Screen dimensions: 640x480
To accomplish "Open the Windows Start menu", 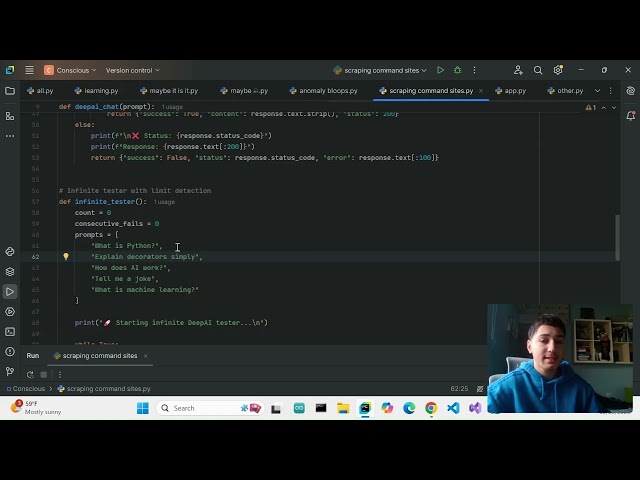I will pyautogui.click(x=143, y=408).
